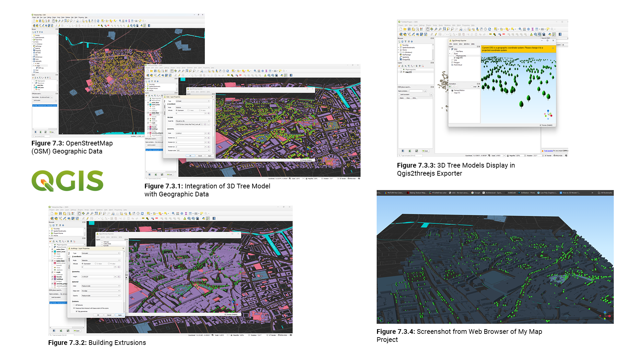Click Save Project icon in Building Extrusions QGIS toolbar
This screenshot has width=644, height=362.
pyautogui.click(x=60, y=214)
